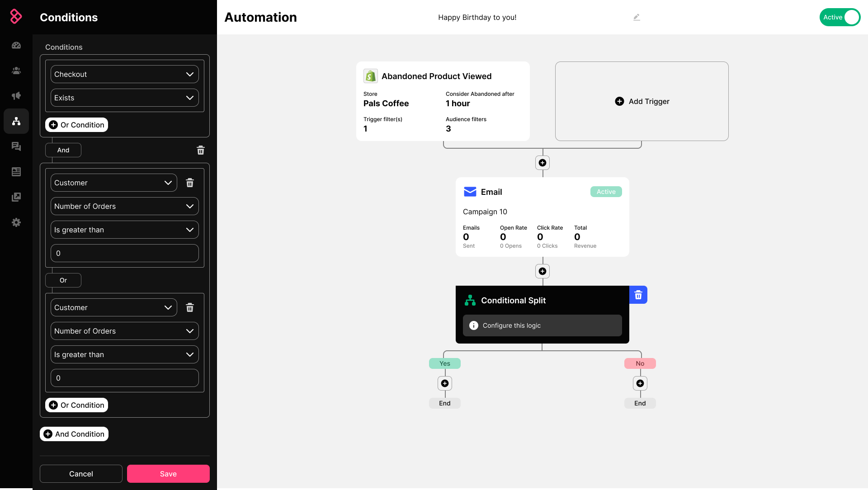Save the conditions
The image size is (868, 490).
(x=168, y=474)
